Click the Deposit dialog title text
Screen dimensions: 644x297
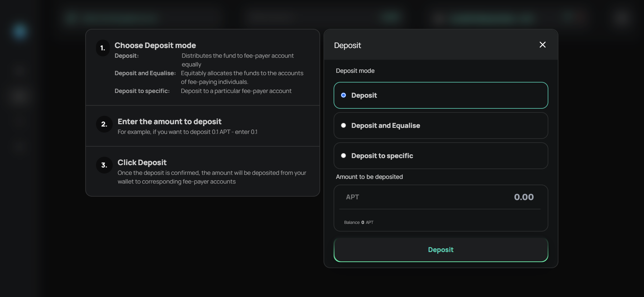pyautogui.click(x=347, y=45)
